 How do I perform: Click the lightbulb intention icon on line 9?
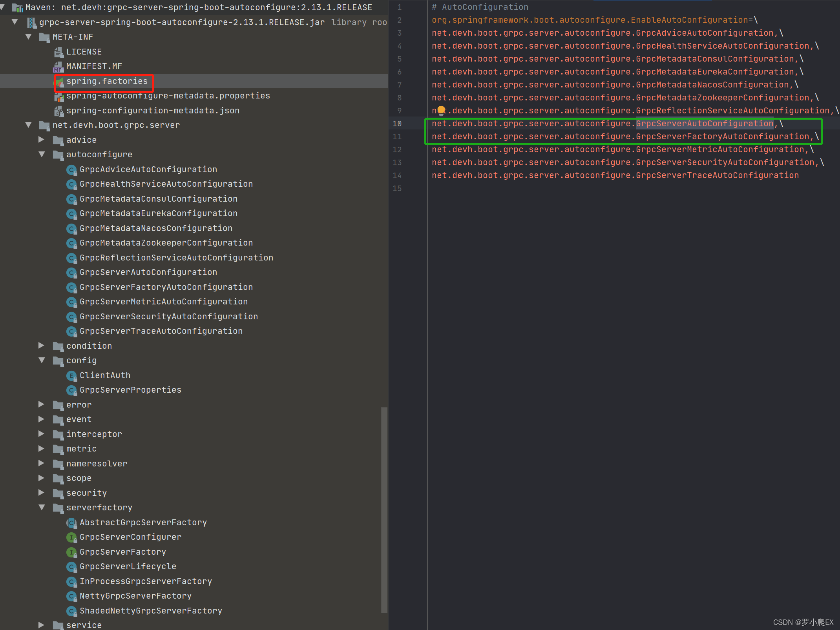click(440, 111)
